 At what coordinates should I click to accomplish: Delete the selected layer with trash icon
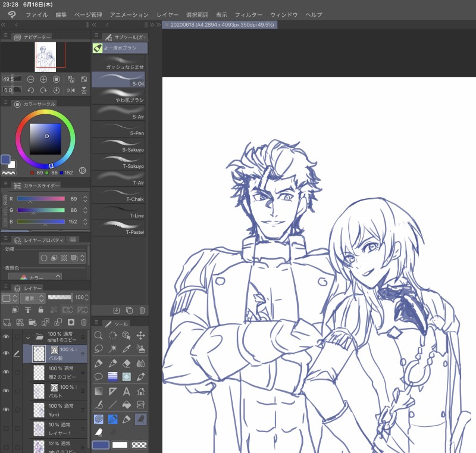[84, 322]
